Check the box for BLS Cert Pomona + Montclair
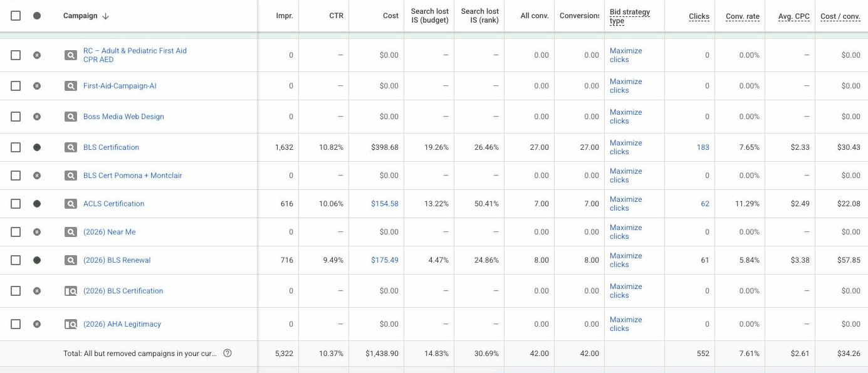The width and height of the screenshot is (868, 373). [x=16, y=176]
